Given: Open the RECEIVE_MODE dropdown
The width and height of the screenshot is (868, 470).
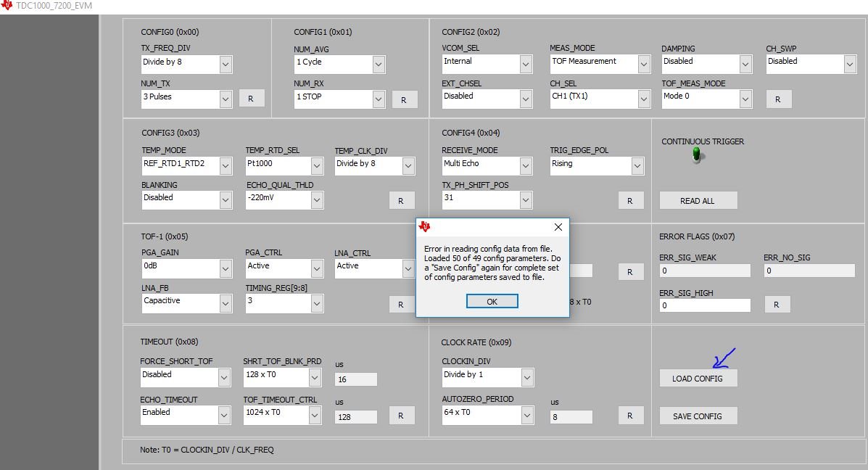Looking at the screenshot, I should pos(526,165).
